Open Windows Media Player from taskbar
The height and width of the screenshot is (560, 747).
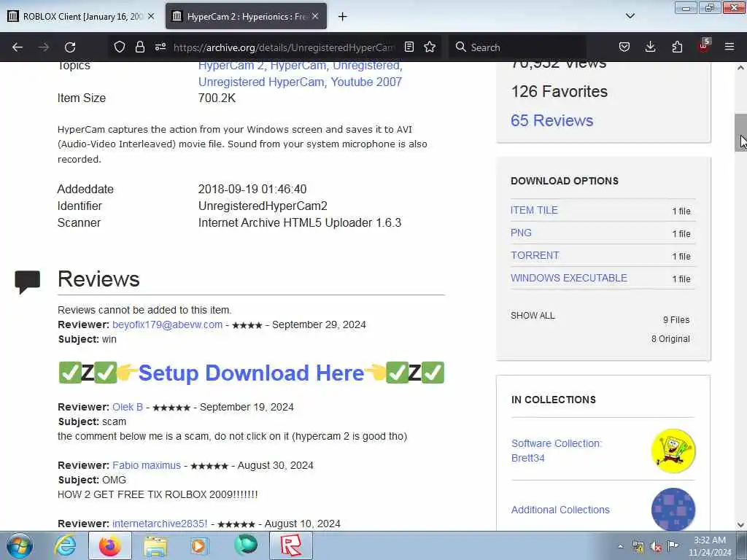point(200,546)
